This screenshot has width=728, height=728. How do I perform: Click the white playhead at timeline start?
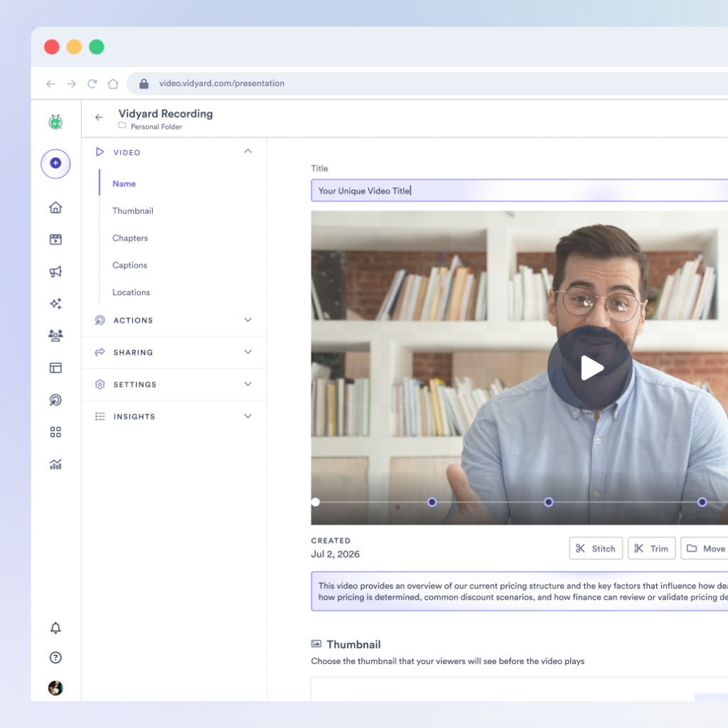(316, 502)
